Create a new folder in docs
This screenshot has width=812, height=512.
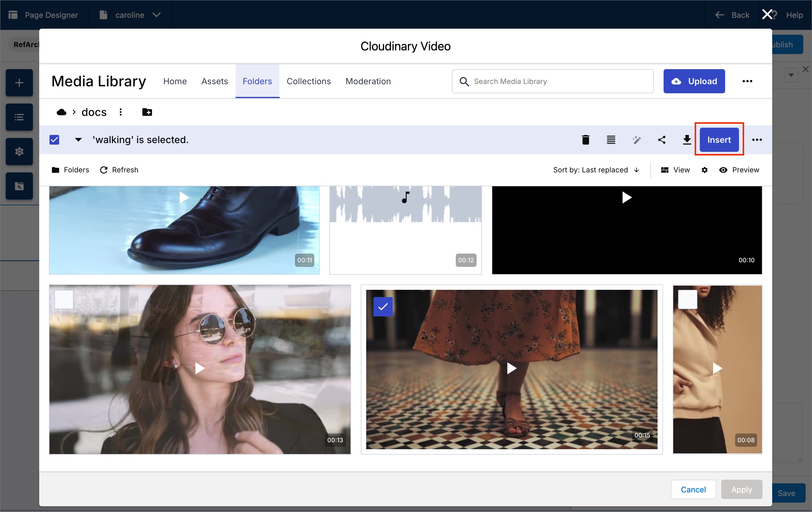coord(147,112)
